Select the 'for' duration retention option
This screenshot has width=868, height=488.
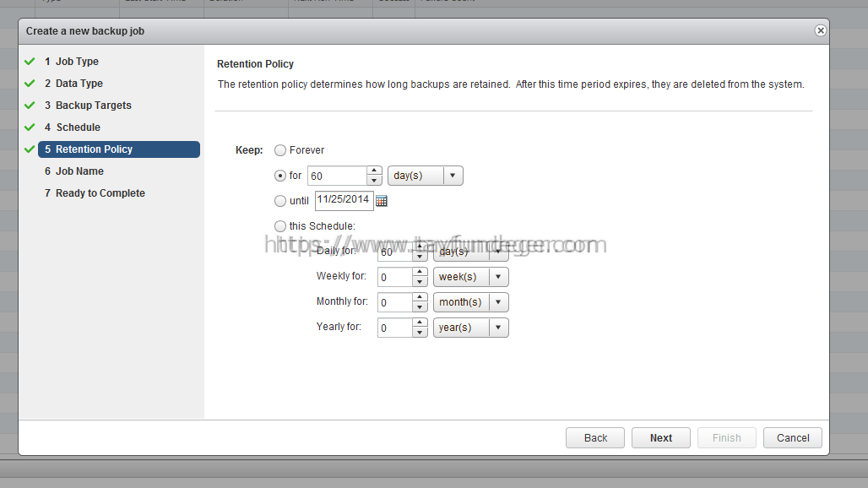[x=280, y=176]
